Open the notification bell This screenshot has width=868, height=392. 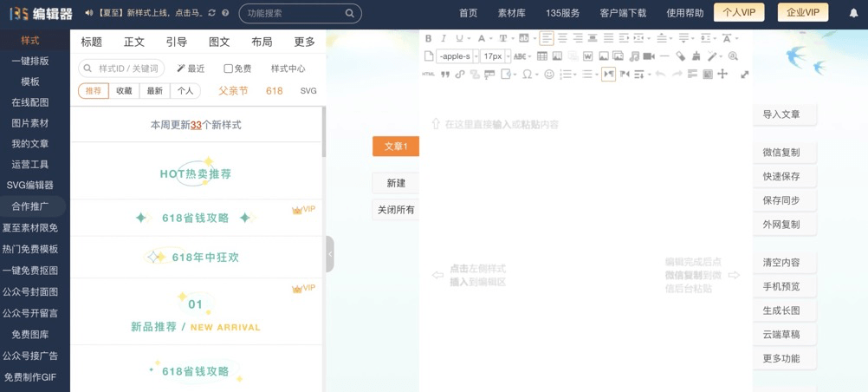coord(853,13)
